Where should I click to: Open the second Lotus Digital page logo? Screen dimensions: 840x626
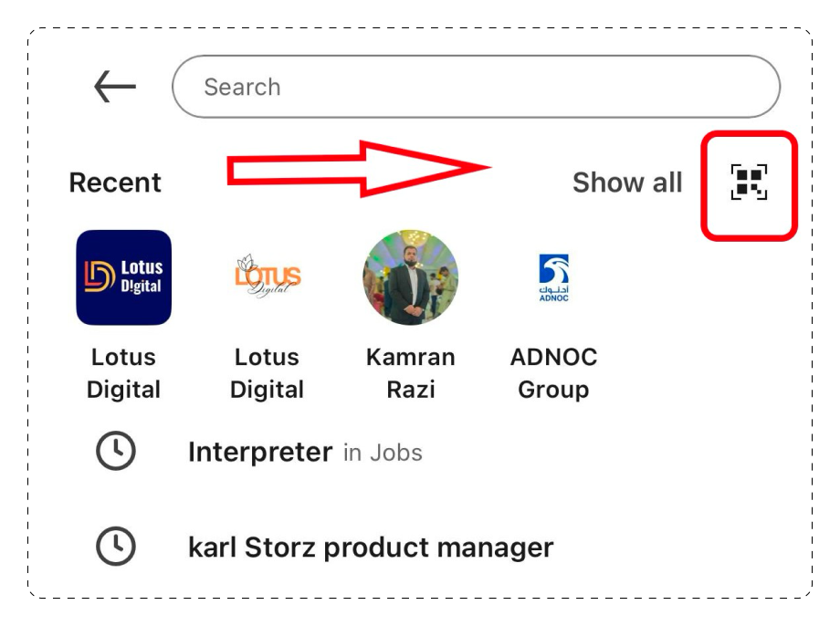point(268,277)
